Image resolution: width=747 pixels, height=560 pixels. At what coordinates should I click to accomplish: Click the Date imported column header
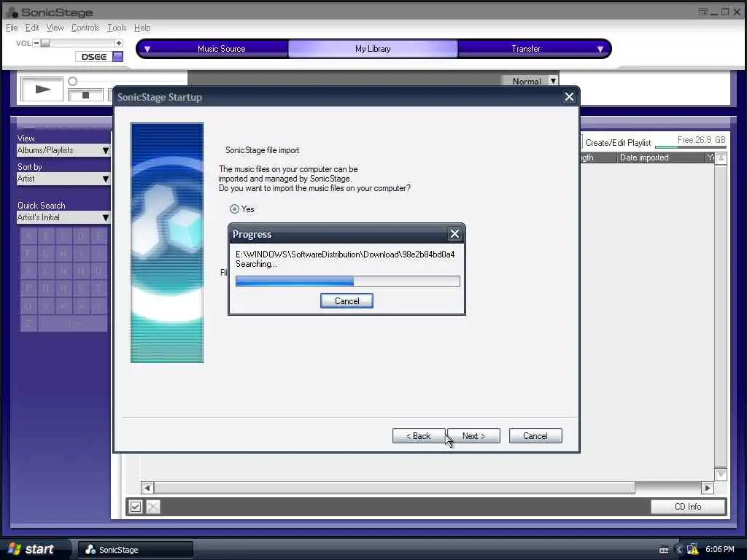661,157
